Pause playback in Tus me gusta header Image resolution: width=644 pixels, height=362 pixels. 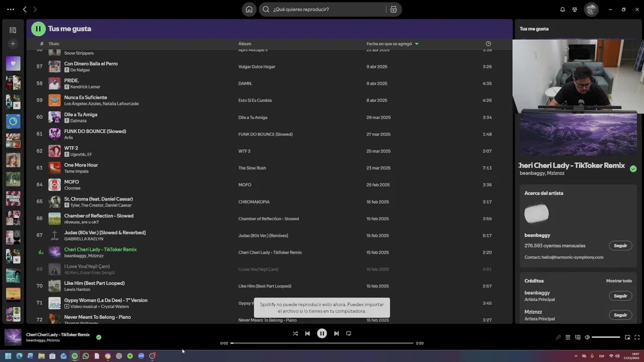38,29
